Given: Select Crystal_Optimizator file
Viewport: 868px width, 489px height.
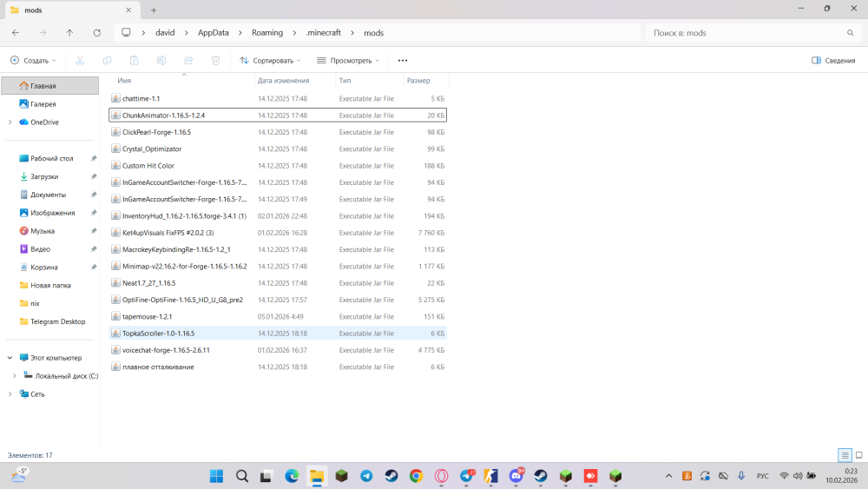Looking at the screenshot, I should 278,149.
